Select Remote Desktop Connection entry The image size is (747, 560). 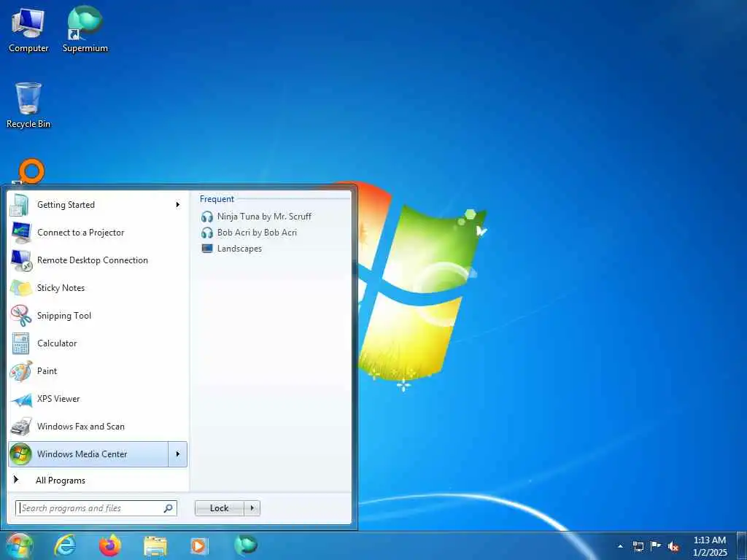click(98, 260)
